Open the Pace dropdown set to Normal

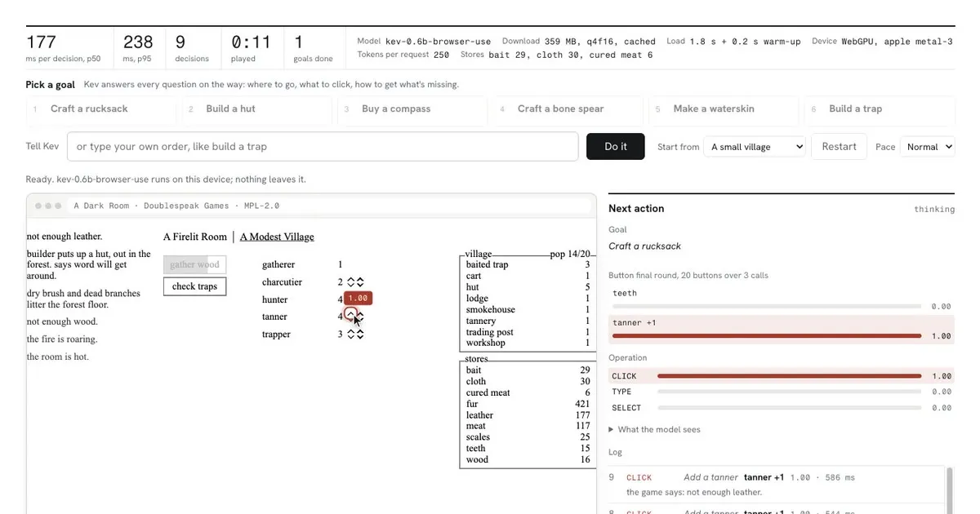click(x=927, y=147)
